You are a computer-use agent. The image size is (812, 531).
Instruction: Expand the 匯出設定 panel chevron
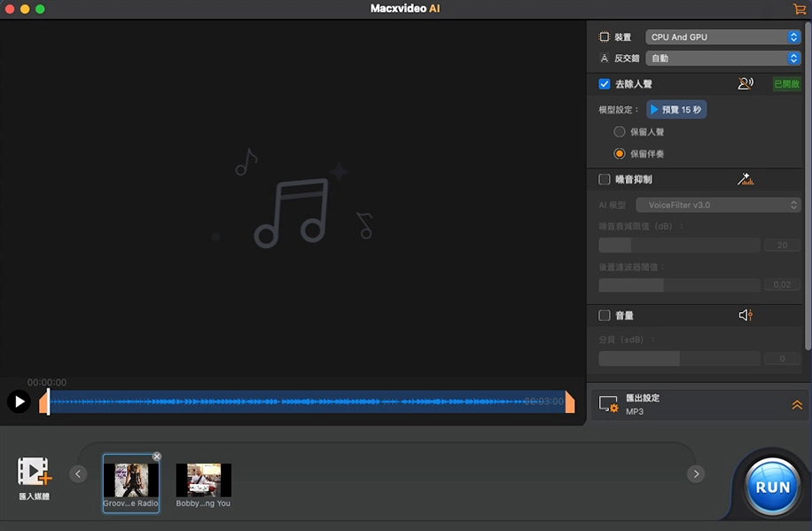click(x=797, y=405)
